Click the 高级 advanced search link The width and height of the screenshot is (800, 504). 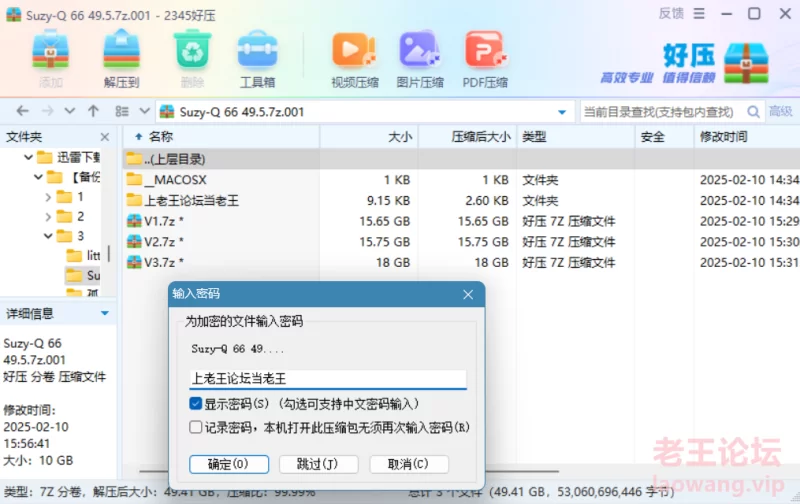tap(781, 111)
